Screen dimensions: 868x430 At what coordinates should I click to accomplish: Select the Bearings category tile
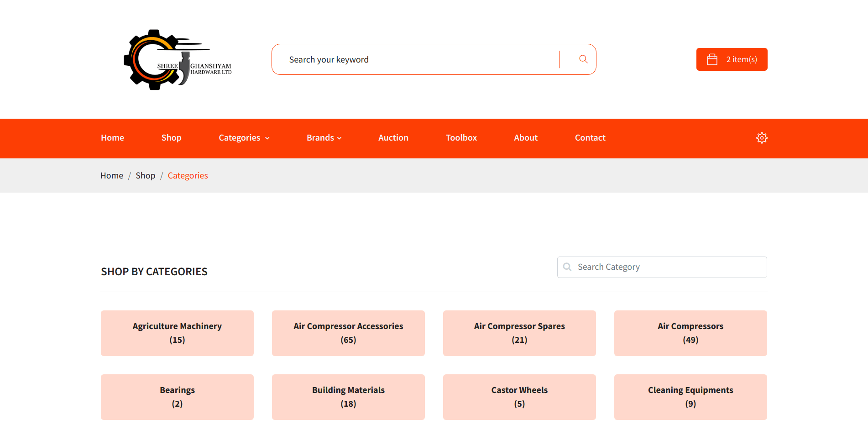[177, 397]
